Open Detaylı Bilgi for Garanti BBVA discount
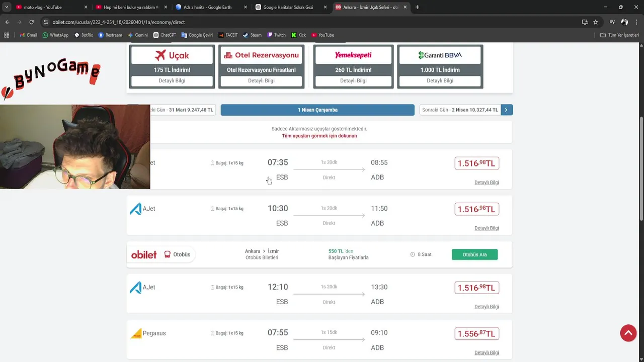The image size is (644, 362). [x=440, y=80]
